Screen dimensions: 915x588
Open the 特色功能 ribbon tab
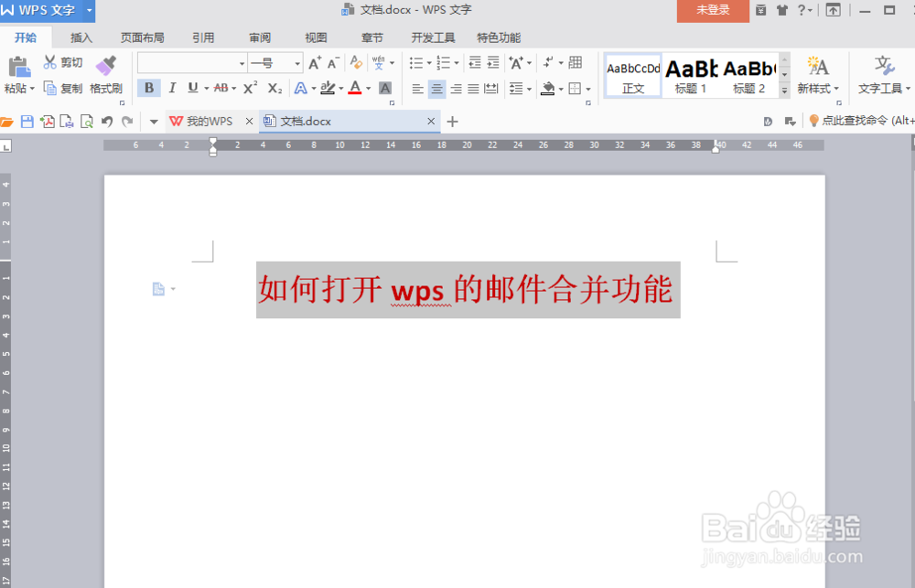point(499,37)
